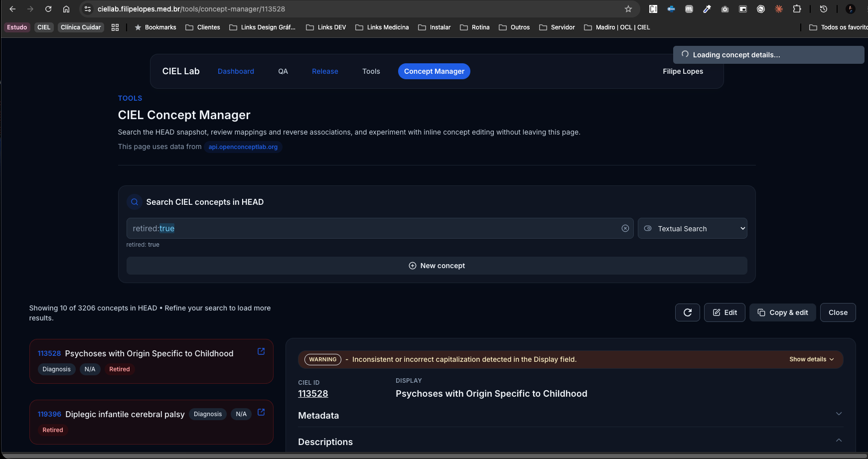Open the Textual Search mode dropdown
The width and height of the screenshot is (868, 459).
693,228
